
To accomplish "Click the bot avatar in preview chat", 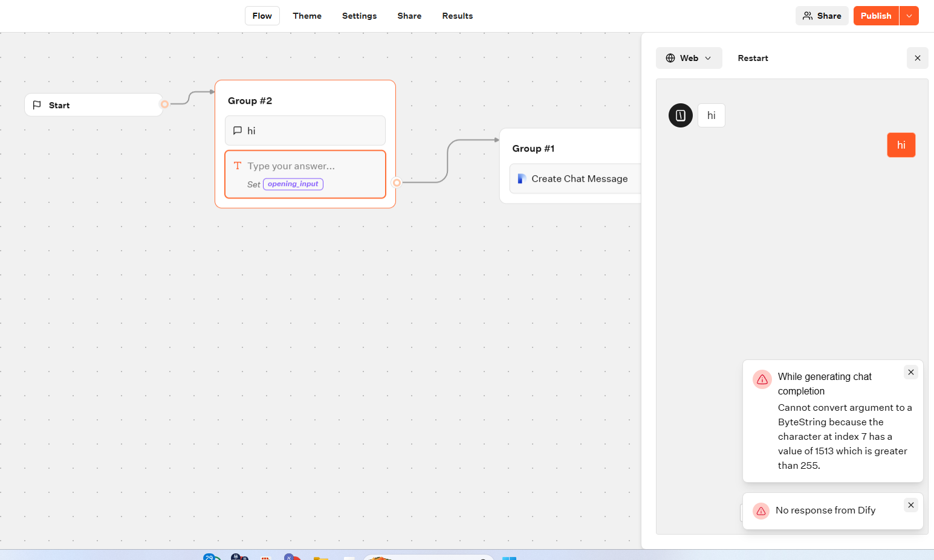I will tap(681, 115).
